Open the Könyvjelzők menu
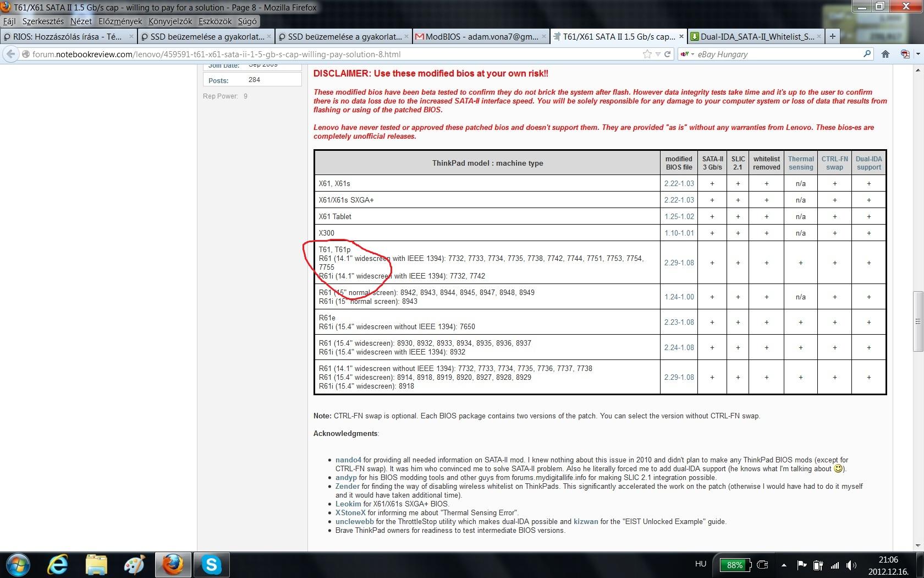The image size is (924, 578). tap(170, 21)
